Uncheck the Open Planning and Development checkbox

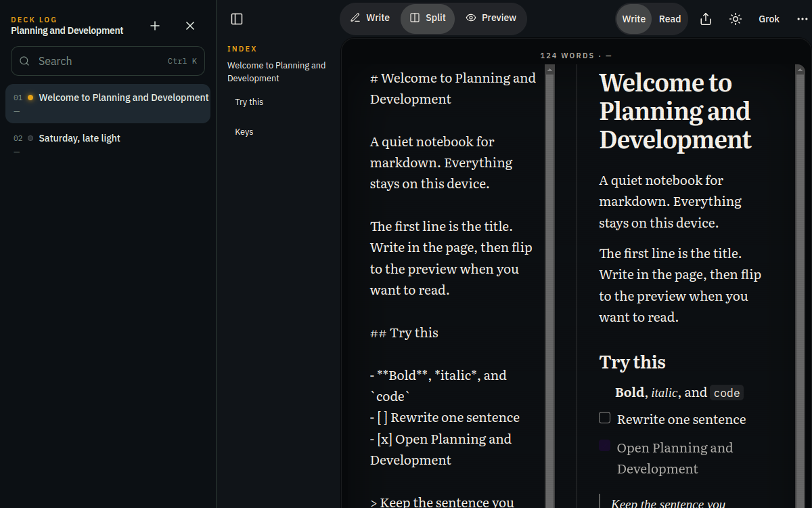click(605, 446)
